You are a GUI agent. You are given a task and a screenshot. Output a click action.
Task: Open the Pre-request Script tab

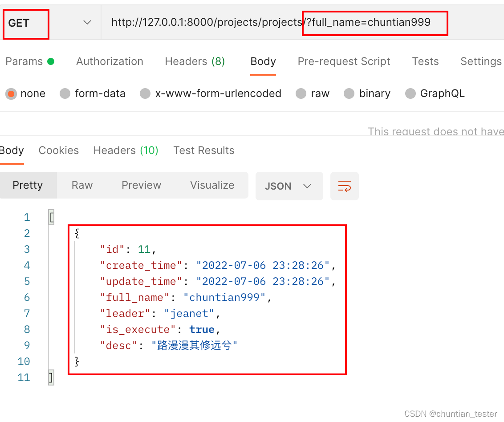click(x=343, y=61)
